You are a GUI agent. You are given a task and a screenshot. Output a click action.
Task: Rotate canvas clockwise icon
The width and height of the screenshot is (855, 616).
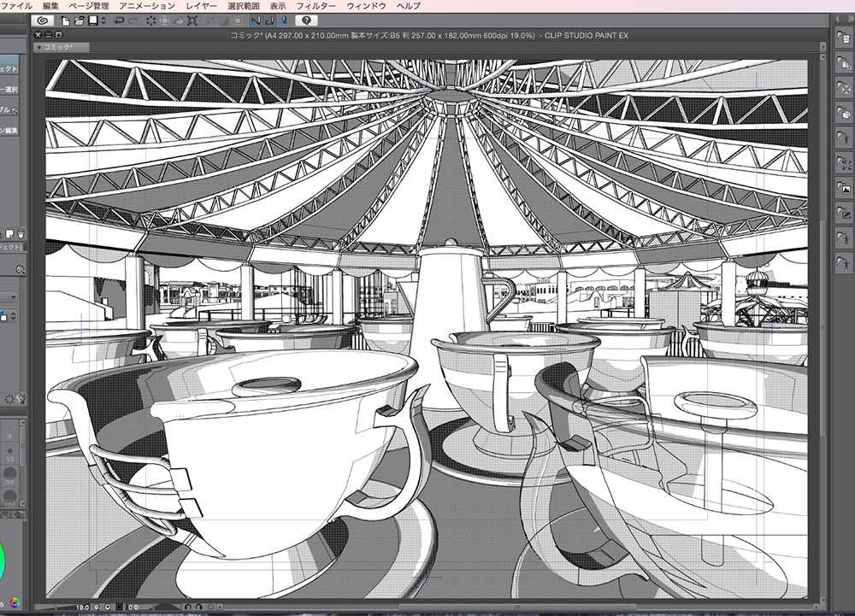pyautogui.click(x=199, y=607)
